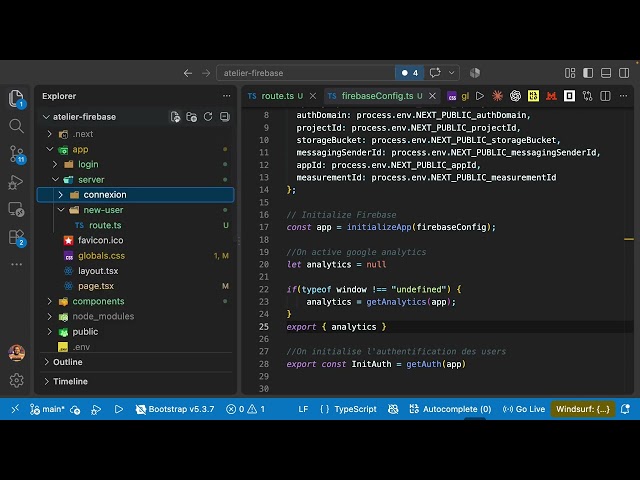
Task: Close the route.ts tab
Action: pyautogui.click(x=313, y=96)
